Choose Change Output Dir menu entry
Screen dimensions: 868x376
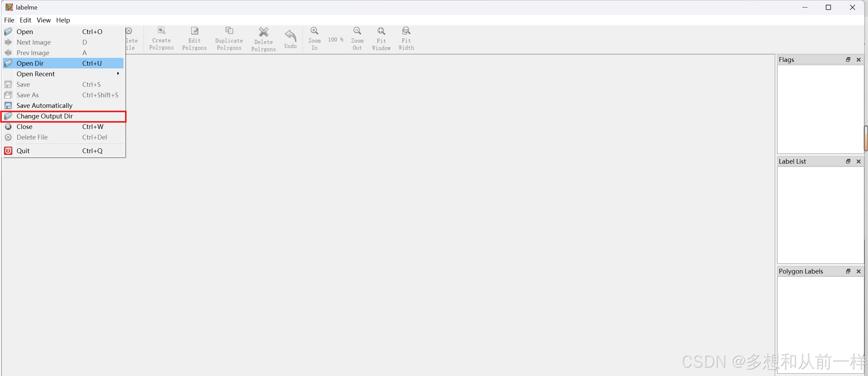(x=45, y=116)
